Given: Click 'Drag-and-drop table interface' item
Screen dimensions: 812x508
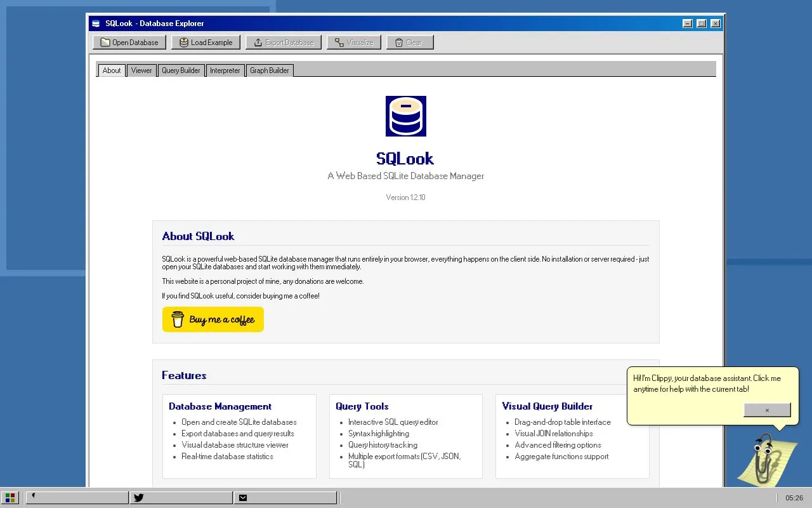Looking at the screenshot, I should tap(563, 422).
